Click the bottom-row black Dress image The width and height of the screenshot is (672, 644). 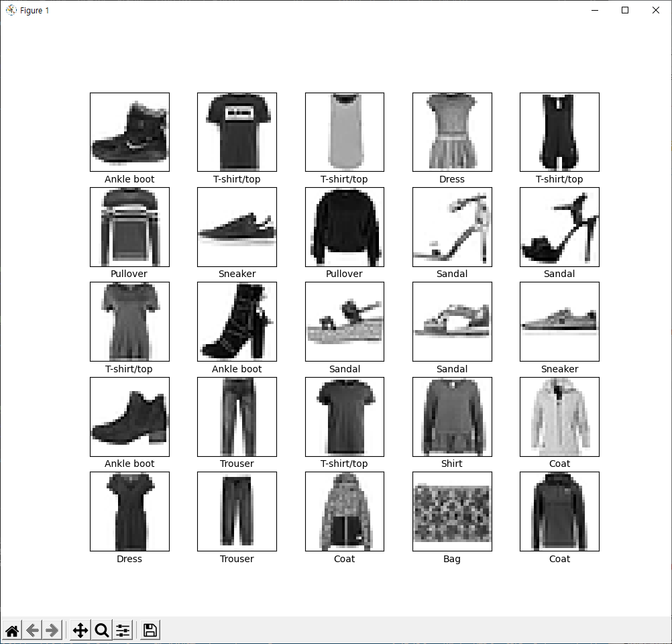pyautogui.click(x=130, y=512)
